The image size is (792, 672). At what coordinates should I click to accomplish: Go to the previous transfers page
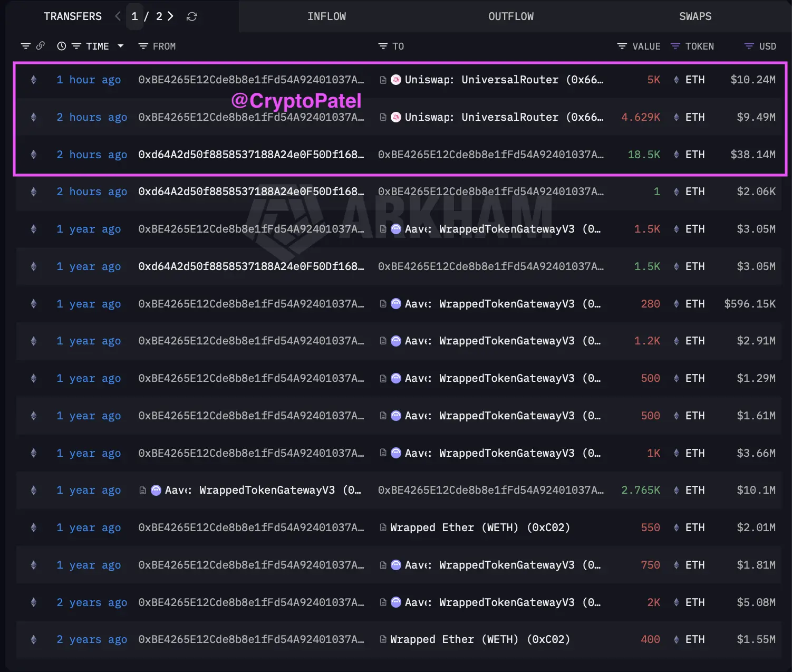click(118, 16)
